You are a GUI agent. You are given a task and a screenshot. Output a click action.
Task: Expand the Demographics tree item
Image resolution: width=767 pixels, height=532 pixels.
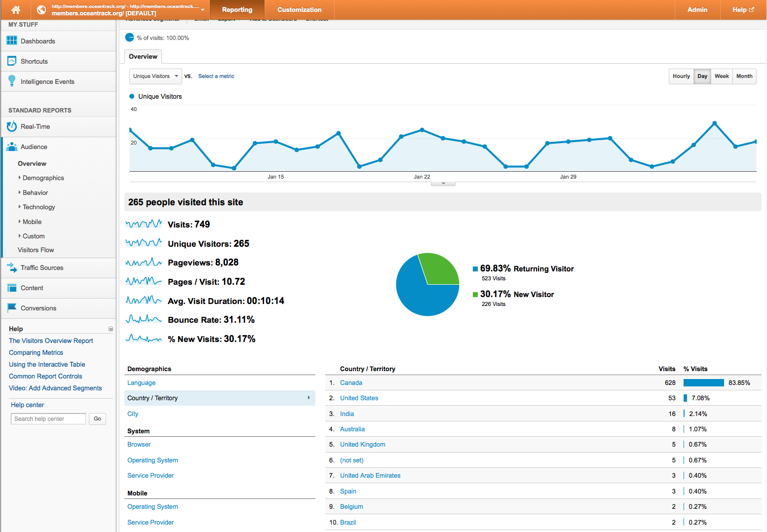[20, 178]
